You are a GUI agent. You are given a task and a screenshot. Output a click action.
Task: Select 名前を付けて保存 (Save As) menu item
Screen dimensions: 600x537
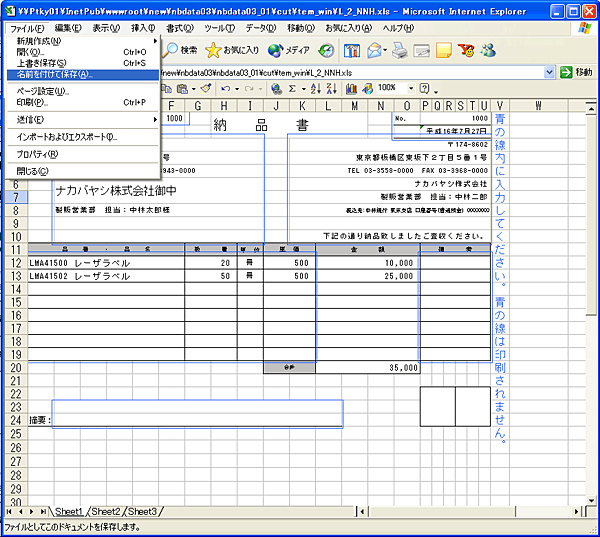(x=48, y=75)
